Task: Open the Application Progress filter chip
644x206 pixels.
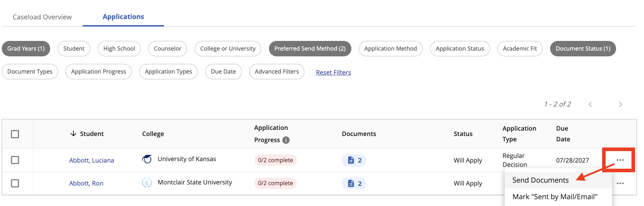Action: click(98, 71)
